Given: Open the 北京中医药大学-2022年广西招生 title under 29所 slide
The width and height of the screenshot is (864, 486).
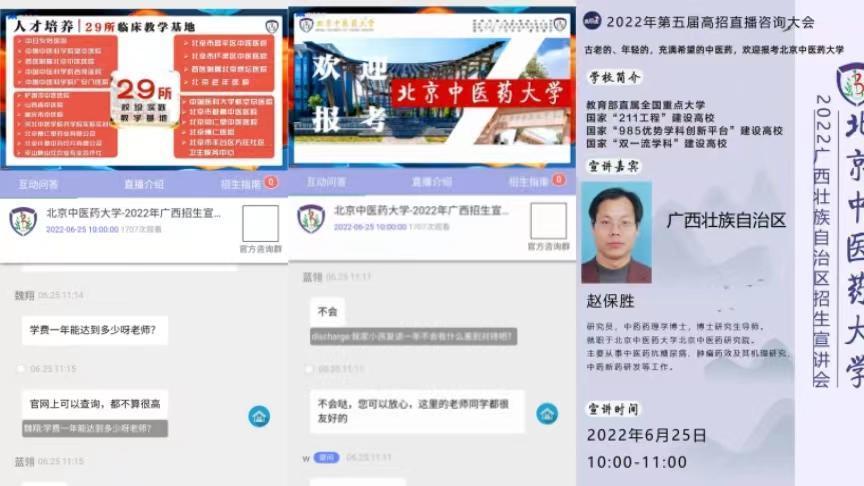Looking at the screenshot, I should pyautogui.click(x=133, y=213).
